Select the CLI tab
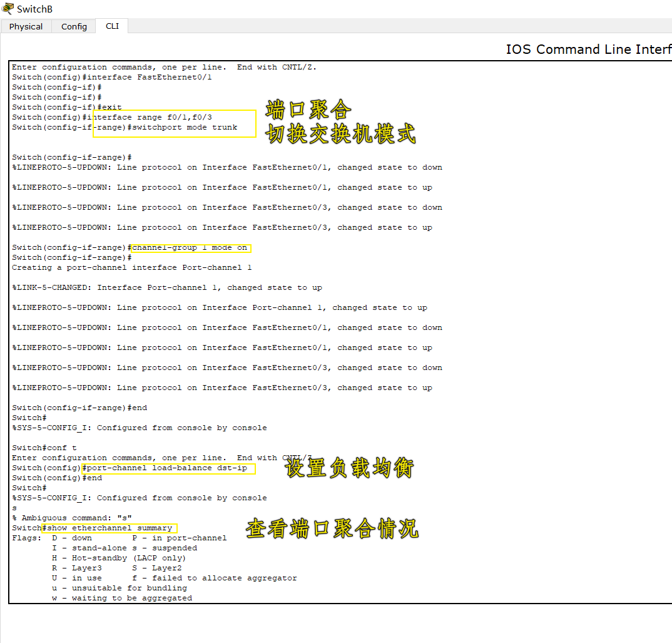 (111, 26)
